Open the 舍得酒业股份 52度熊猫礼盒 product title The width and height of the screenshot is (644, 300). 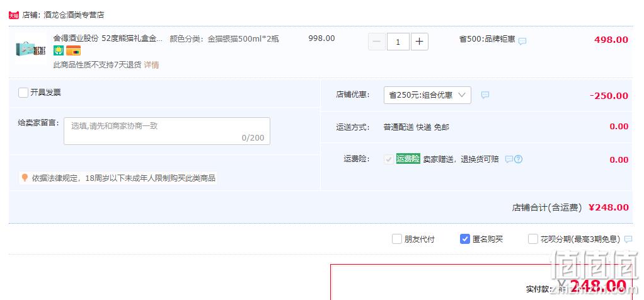108,38
